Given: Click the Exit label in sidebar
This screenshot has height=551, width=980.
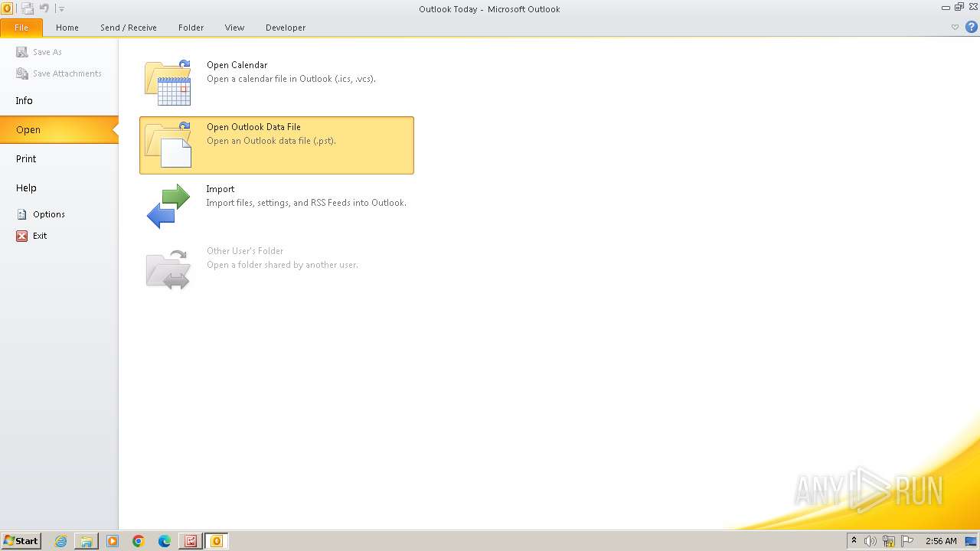Looking at the screenshot, I should click(40, 236).
